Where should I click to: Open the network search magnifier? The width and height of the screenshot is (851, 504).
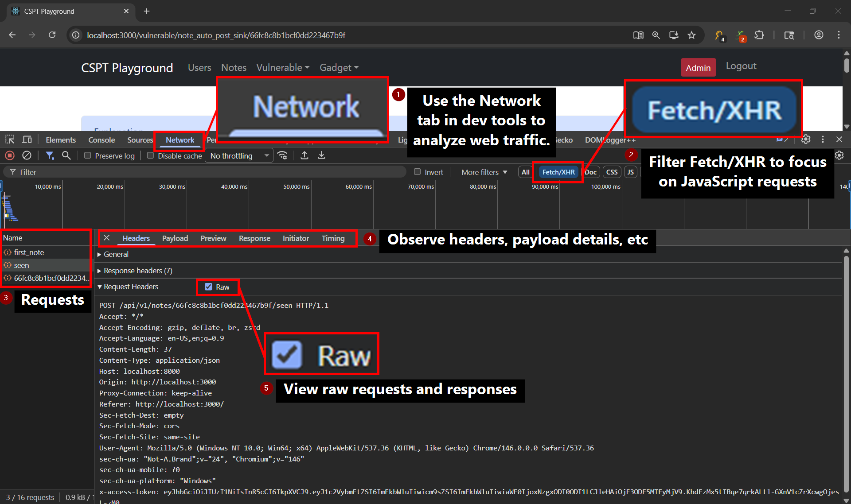66,155
